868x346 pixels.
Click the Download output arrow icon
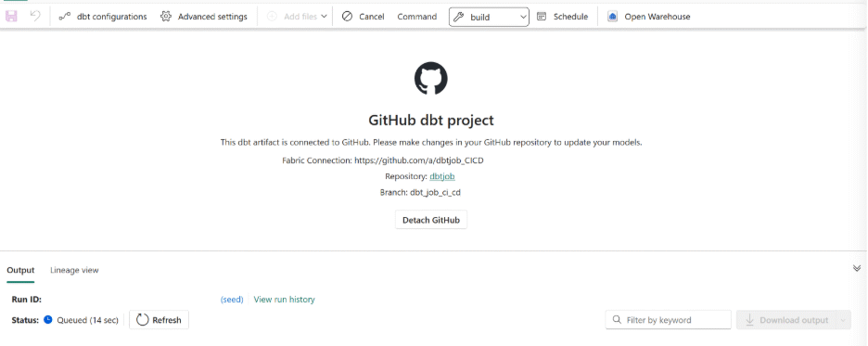click(749, 320)
